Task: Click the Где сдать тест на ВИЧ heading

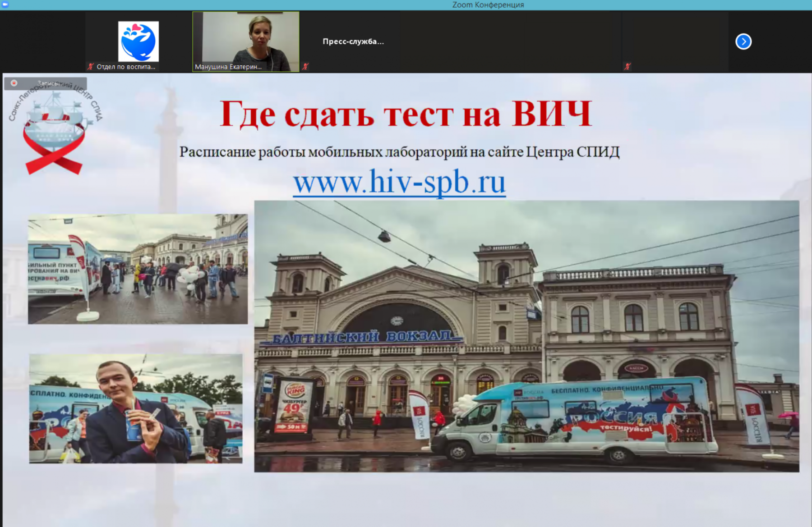Action: click(406, 114)
